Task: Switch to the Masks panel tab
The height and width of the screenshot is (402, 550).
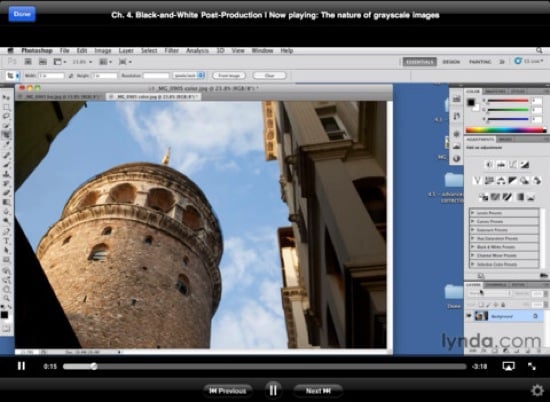Action: pos(505,139)
